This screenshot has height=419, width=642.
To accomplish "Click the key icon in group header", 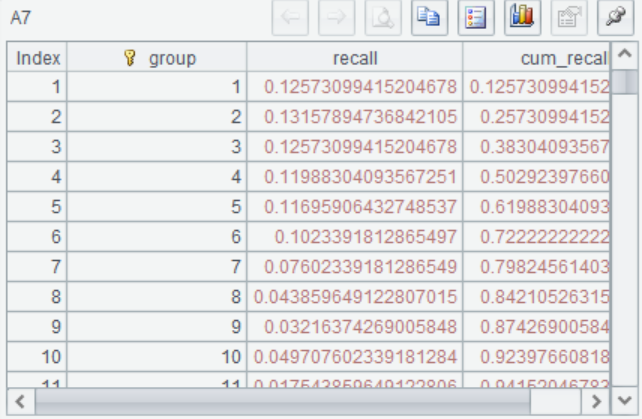I will click(128, 58).
